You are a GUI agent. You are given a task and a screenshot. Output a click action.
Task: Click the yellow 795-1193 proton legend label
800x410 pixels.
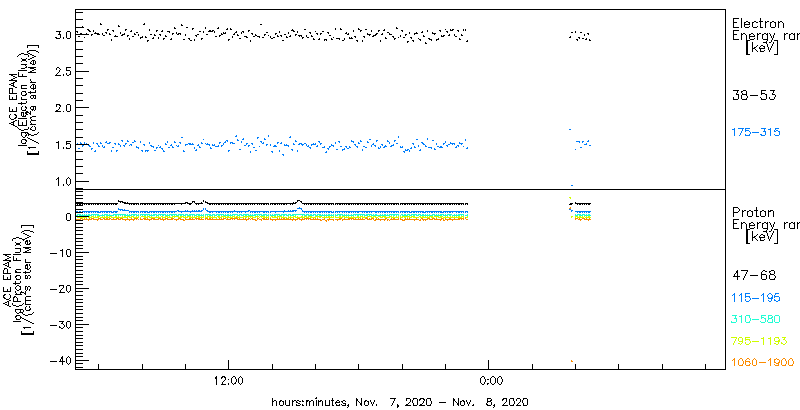[x=759, y=341]
